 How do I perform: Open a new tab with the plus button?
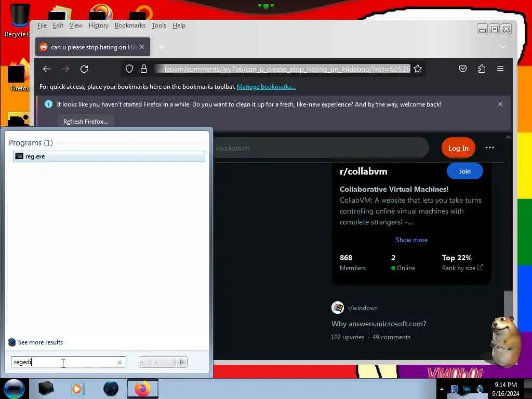point(161,47)
